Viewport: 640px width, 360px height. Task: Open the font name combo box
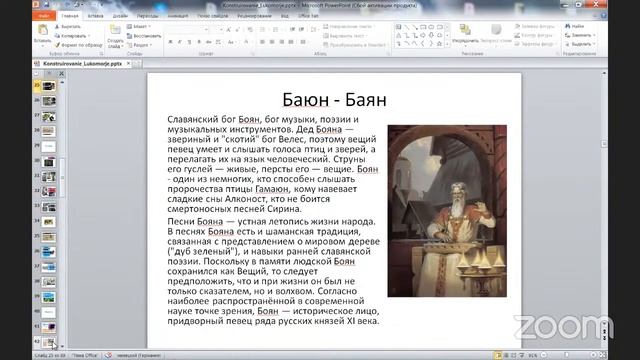pyautogui.click(x=188, y=29)
